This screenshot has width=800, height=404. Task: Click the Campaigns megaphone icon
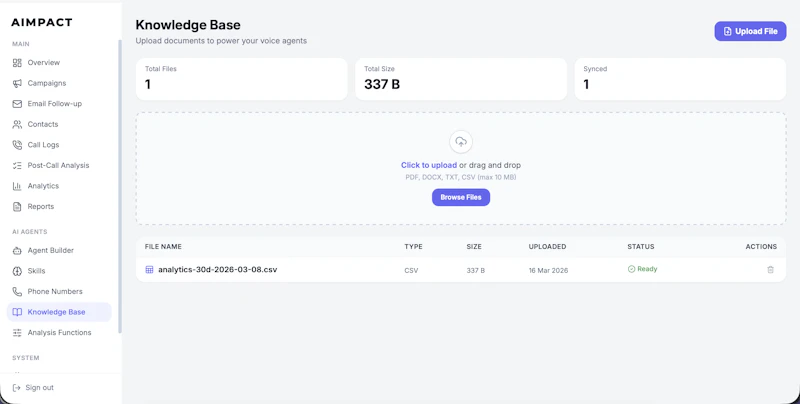[x=17, y=83]
